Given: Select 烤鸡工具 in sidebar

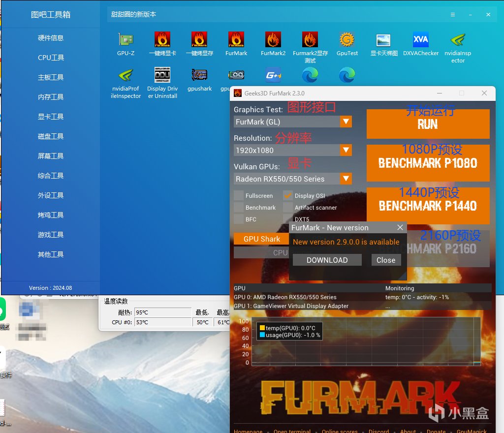Looking at the screenshot, I should coord(51,215).
